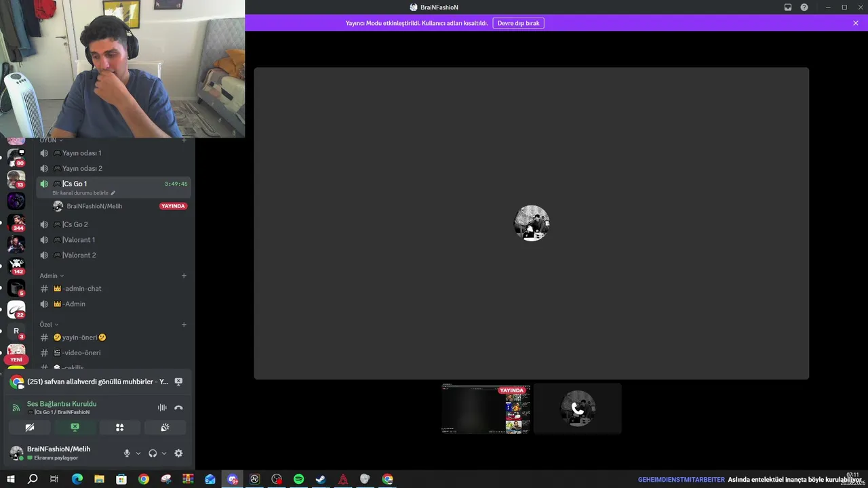Image resolution: width=868 pixels, height=488 pixels.
Task: Open the Discord inbox icon
Action: coord(788,7)
